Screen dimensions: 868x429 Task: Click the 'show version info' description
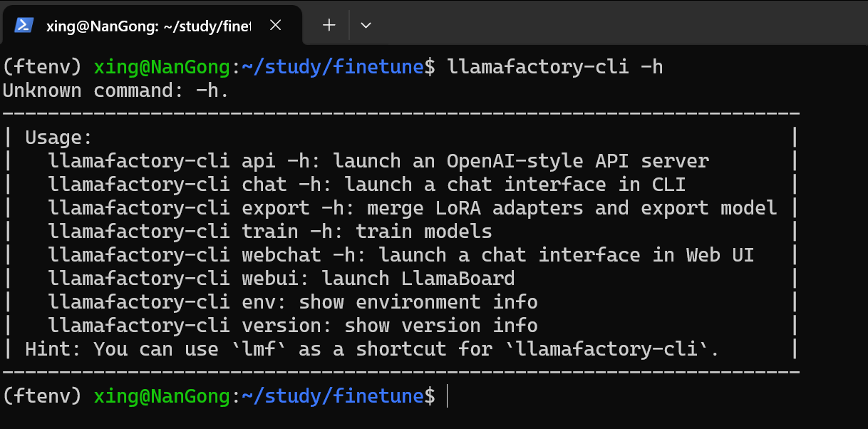[441, 326]
